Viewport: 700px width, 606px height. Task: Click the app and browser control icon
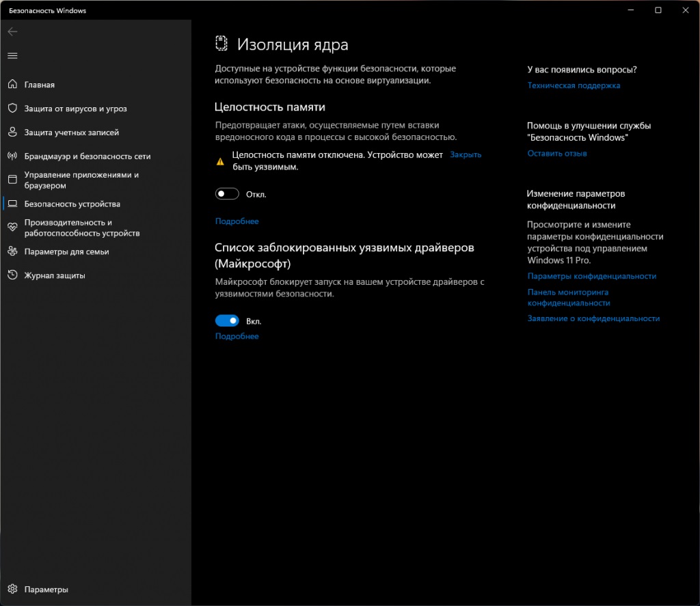[x=12, y=180]
